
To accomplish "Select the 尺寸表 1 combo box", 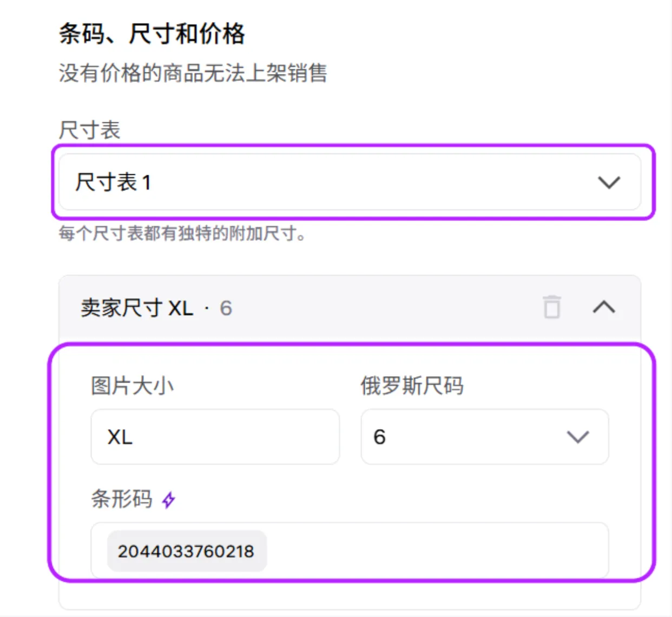I will 350,182.
